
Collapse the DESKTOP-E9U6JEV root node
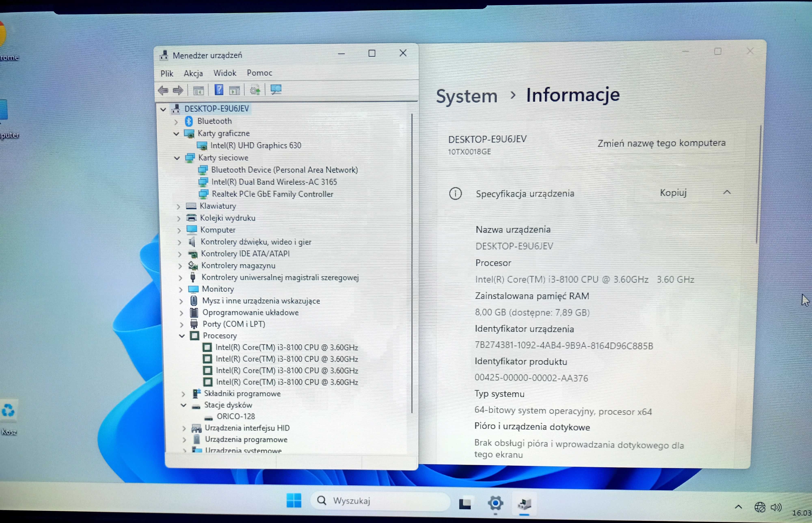163,109
